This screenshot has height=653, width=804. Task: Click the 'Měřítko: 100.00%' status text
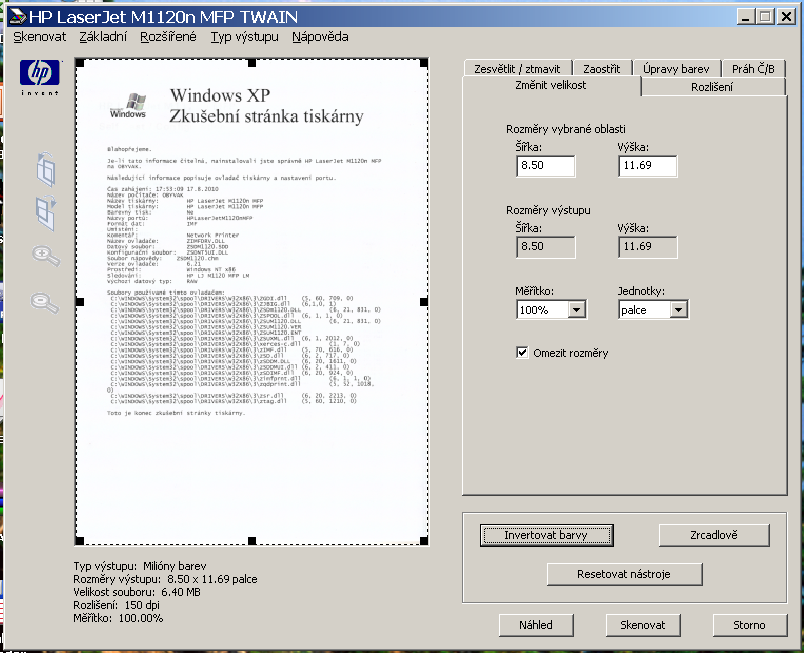pos(118,618)
